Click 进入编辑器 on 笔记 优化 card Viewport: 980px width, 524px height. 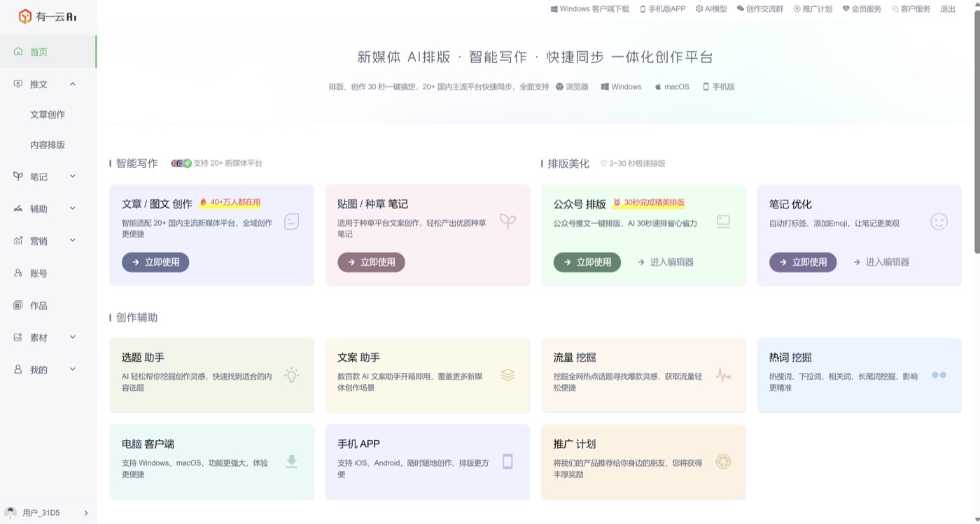(x=881, y=262)
